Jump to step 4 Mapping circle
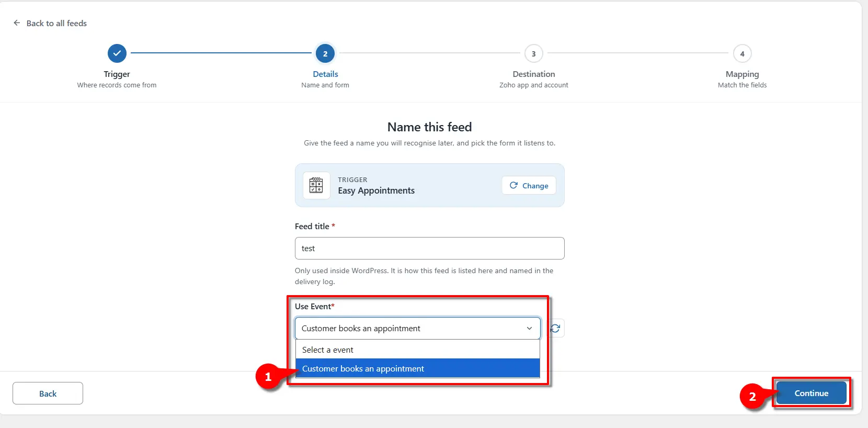Viewport: 868px width, 428px height. pyautogui.click(x=742, y=53)
